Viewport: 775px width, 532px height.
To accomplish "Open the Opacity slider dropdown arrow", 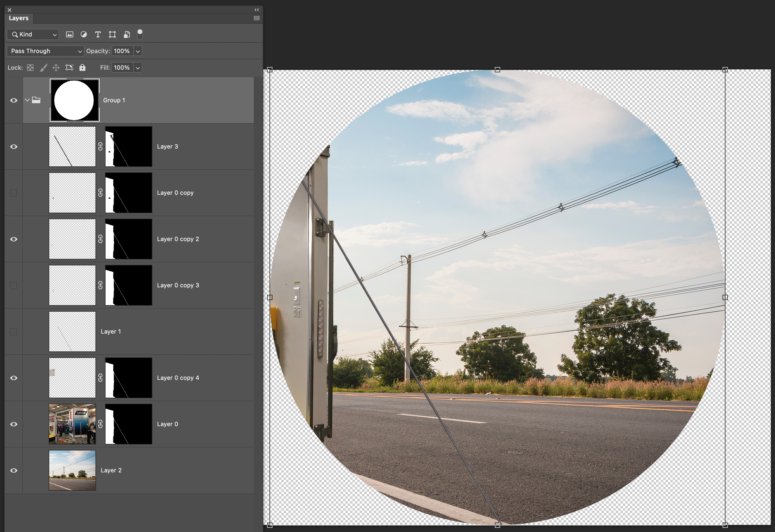I will pos(138,51).
